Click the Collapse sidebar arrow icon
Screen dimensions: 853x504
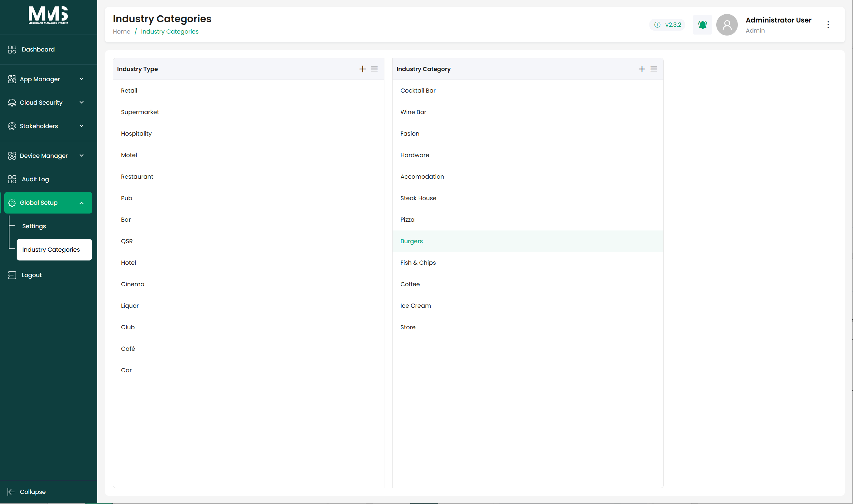pos(11,492)
